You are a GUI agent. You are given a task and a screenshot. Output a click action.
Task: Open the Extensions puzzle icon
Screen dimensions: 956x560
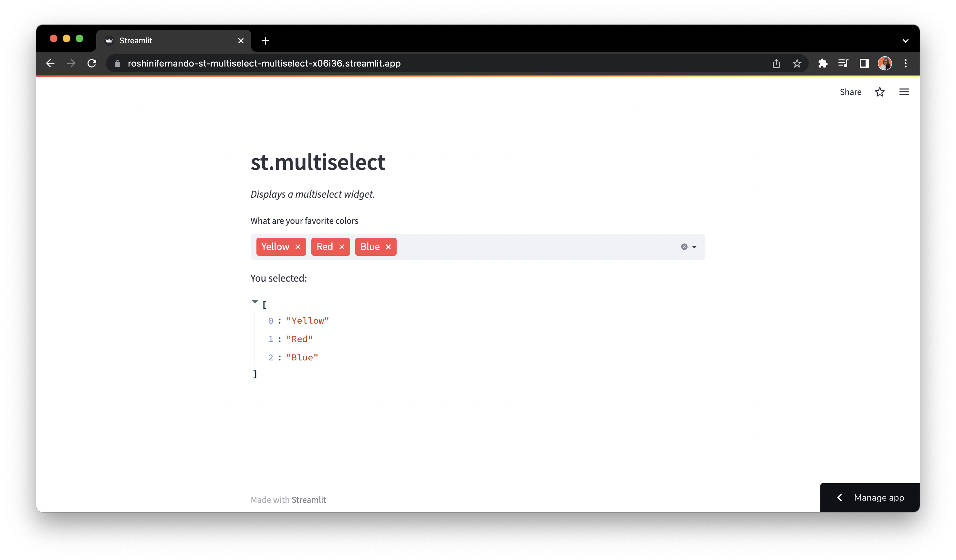(823, 63)
